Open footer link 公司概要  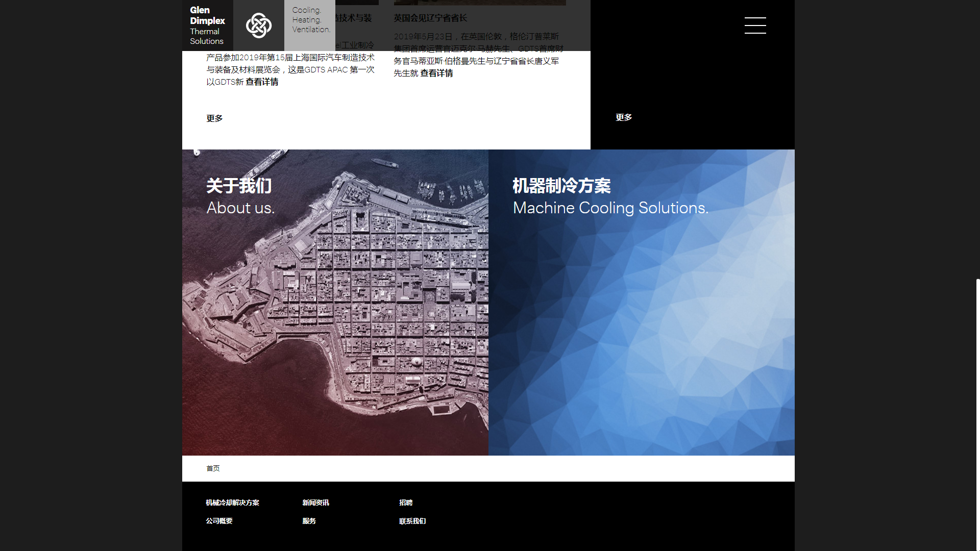219,521
